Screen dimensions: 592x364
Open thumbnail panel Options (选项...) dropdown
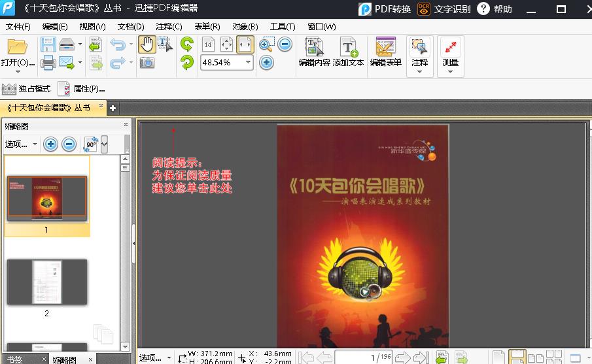click(21, 144)
